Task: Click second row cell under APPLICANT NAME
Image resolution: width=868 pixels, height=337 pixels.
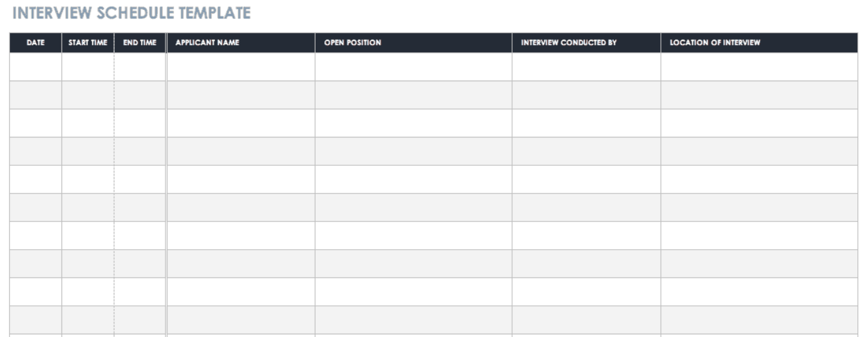Action: 241,95
